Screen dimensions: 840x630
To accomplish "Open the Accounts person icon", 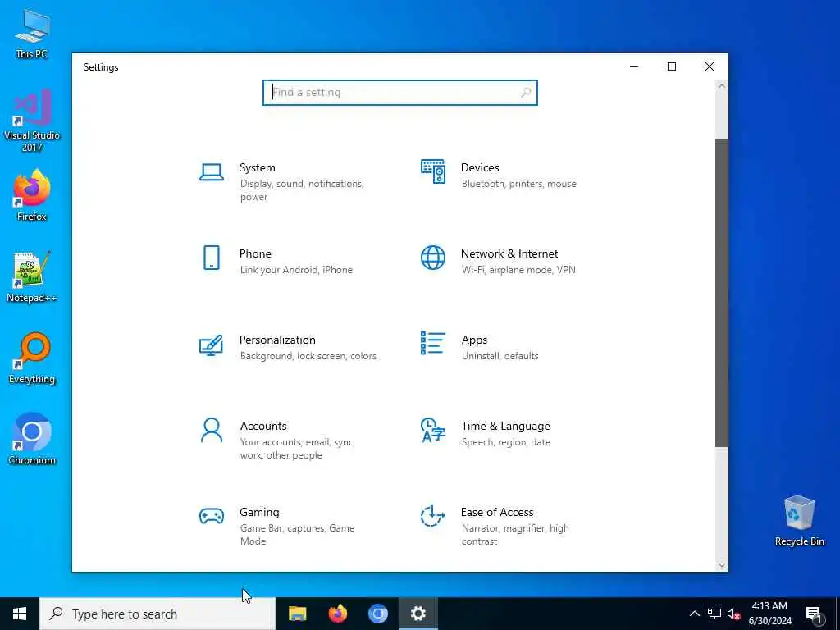I will (x=212, y=430).
